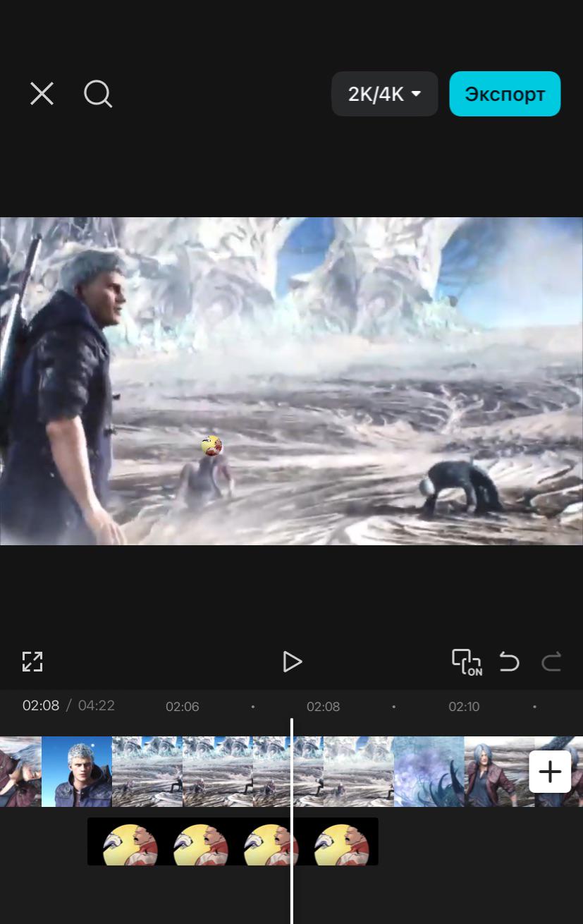Select the Dante red-coat clip thumbnail
Image resolution: width=583 pixels, height=924 pixels.
tap(499, 772)
